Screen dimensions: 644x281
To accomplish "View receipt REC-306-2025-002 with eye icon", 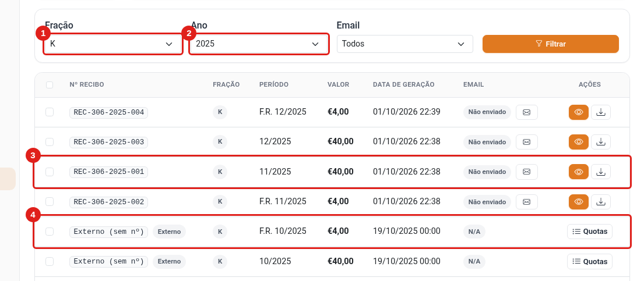I will point(579,202).
